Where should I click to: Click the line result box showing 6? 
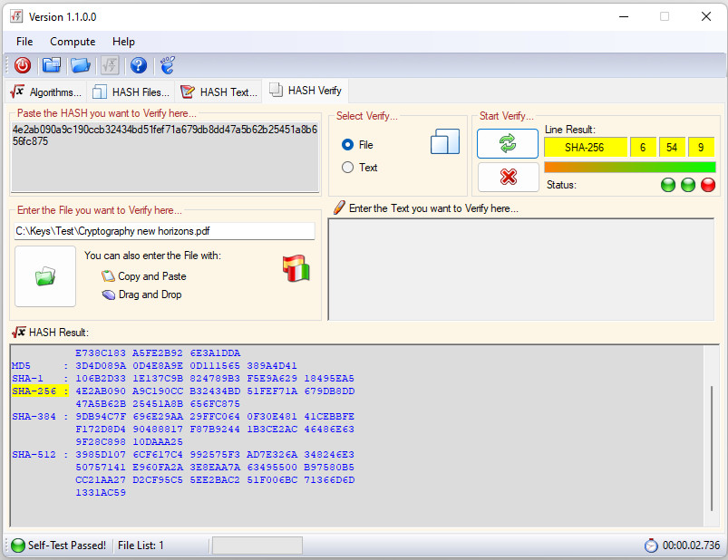pos(643,148)
